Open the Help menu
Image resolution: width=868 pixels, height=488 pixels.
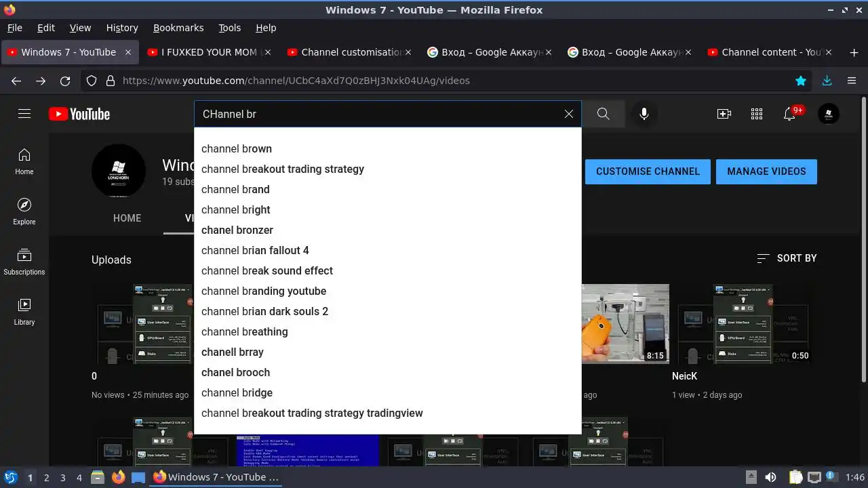[266, 28]
